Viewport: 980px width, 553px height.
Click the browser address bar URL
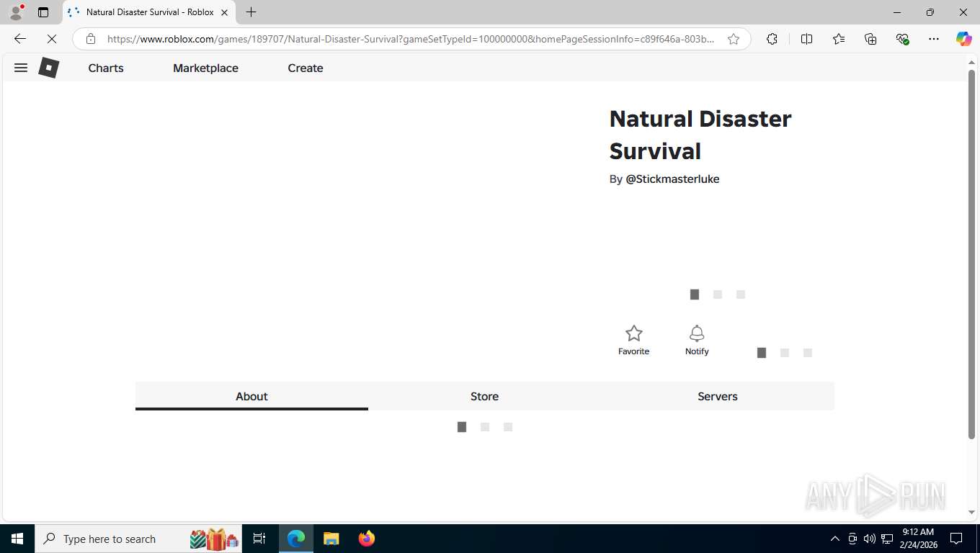(x=411, y=39)
